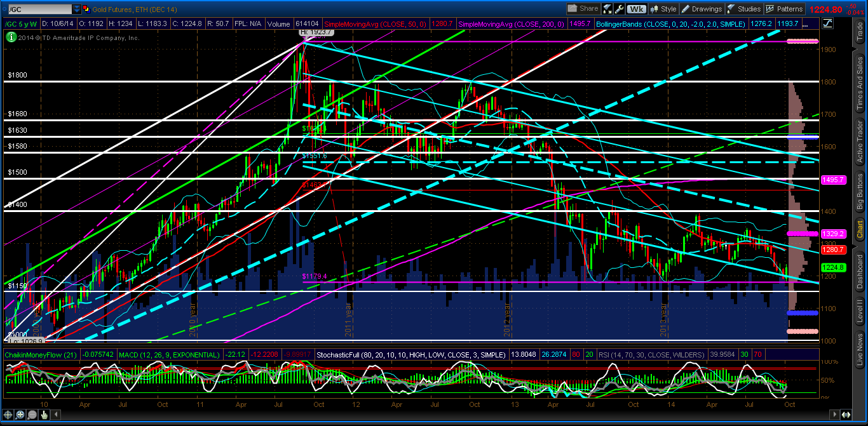The height and width of the screenshot is (426, 868).
Task: Click the MACD (12, 26, 9, EXPONENTIAL) label
Action: coord(169,354)
